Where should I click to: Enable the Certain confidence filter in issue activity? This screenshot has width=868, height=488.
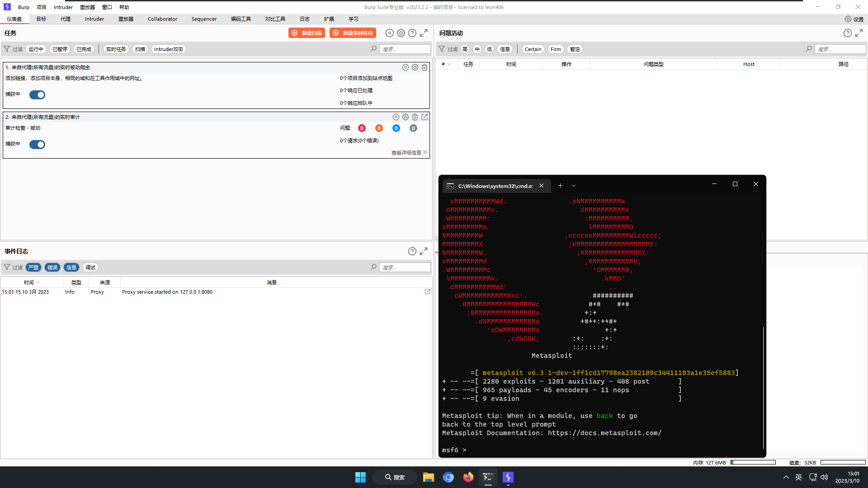(533, 49)
